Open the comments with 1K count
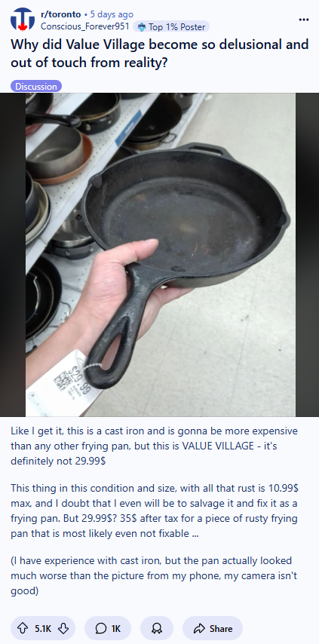 [x=108, y=628]
